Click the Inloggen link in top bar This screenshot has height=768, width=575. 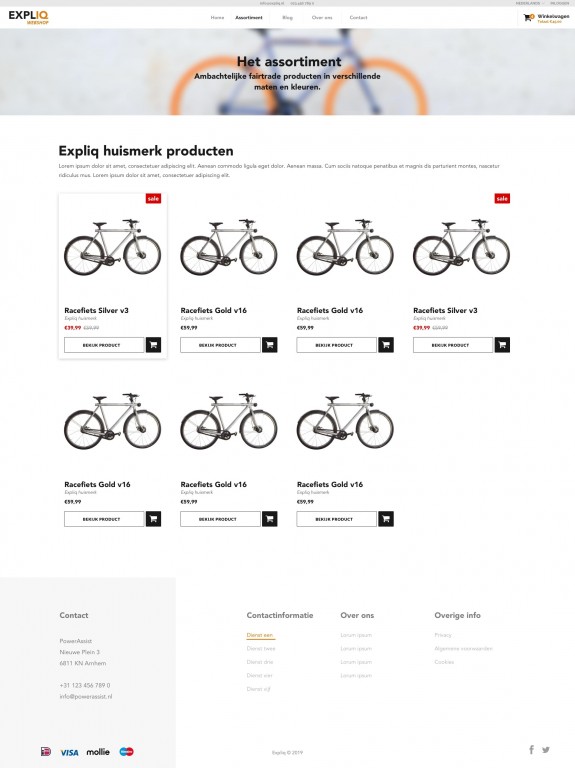coord(559,3)
